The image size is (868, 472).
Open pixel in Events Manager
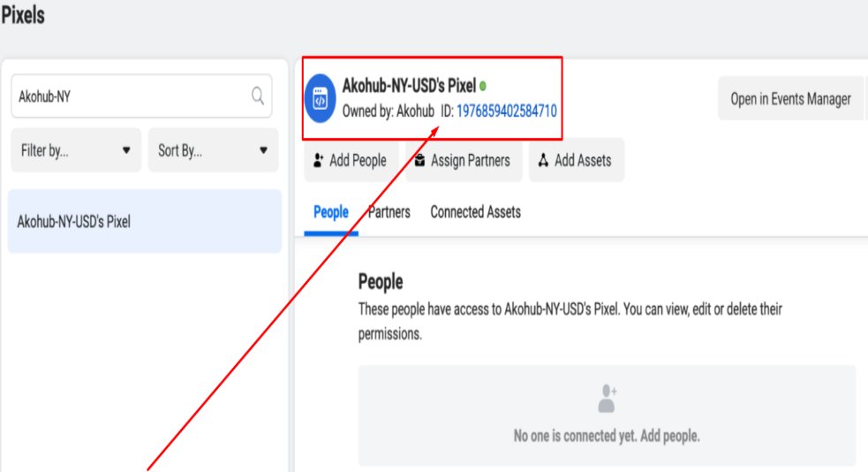click(x=790, y=99)
